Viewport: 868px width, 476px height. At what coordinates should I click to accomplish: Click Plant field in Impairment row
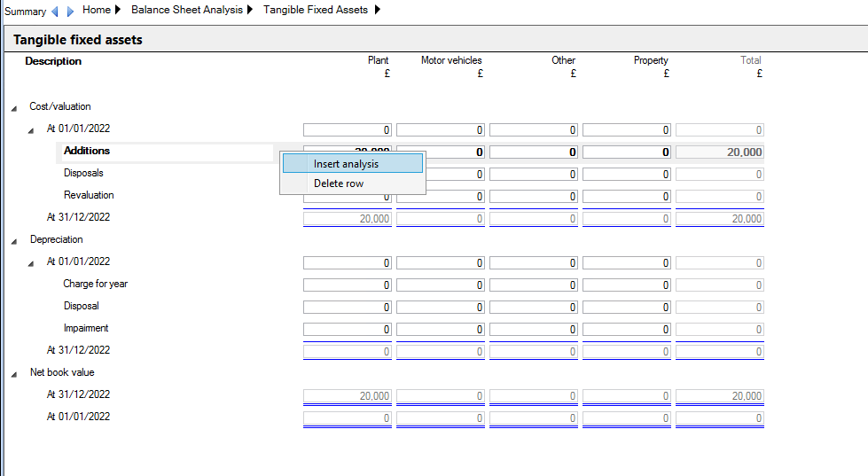[x=348, y=330]
